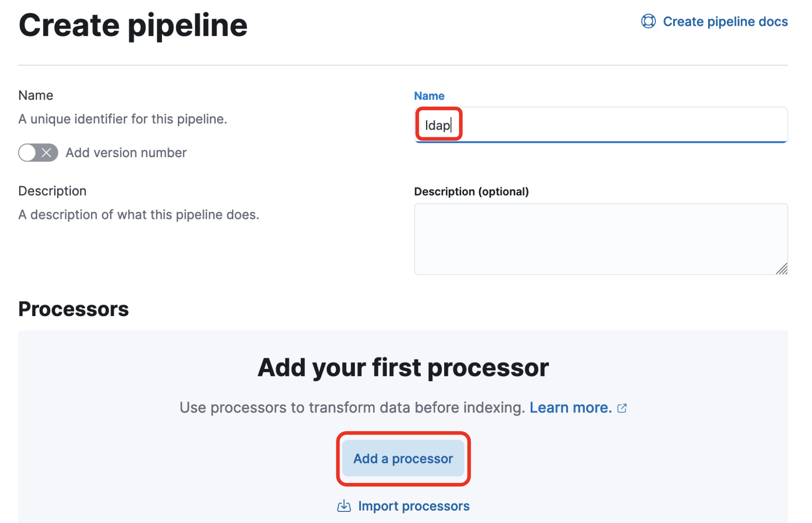Click the Import processors link

pyautogui.click(x=414, y=506)
